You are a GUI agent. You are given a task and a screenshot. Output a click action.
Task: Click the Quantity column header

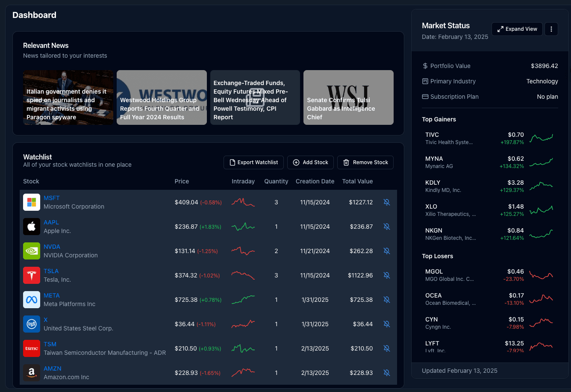click(x=276, y=181)
